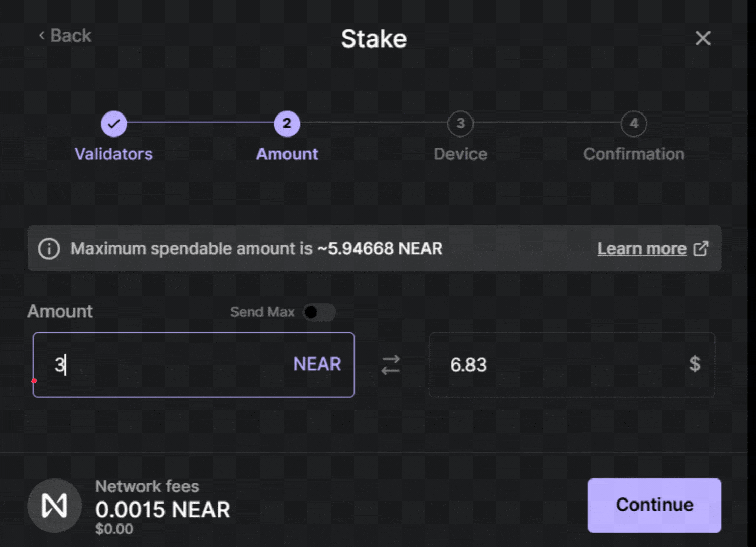Click the info icon in the spendable amount banner
This screenshot has height=547, width=756.
pyautogui.click(x=49, y=249)
